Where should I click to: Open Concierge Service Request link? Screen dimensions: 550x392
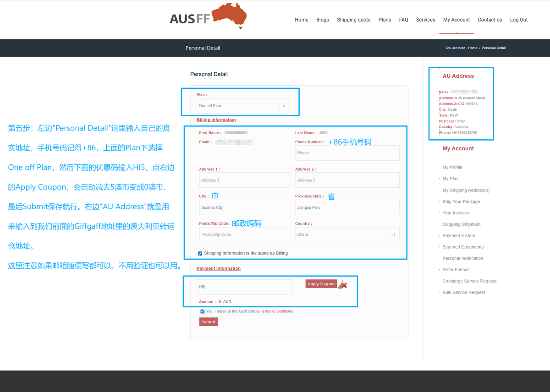tap(469, 282)
